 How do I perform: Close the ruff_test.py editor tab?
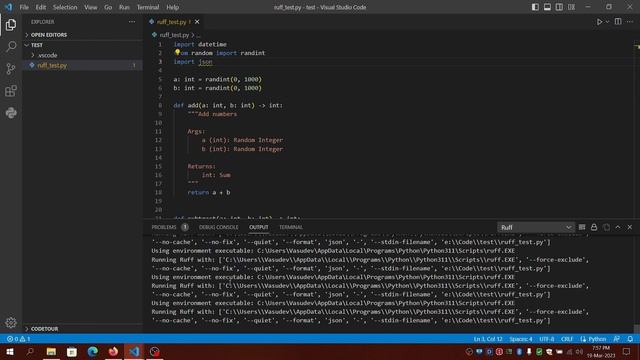[197, 22]
